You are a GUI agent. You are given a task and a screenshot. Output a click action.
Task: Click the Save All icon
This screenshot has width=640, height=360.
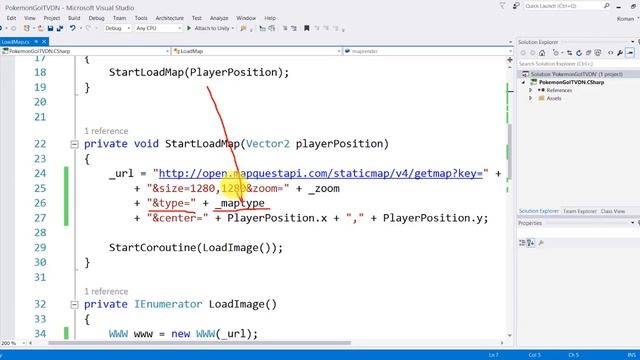point(60,28)
